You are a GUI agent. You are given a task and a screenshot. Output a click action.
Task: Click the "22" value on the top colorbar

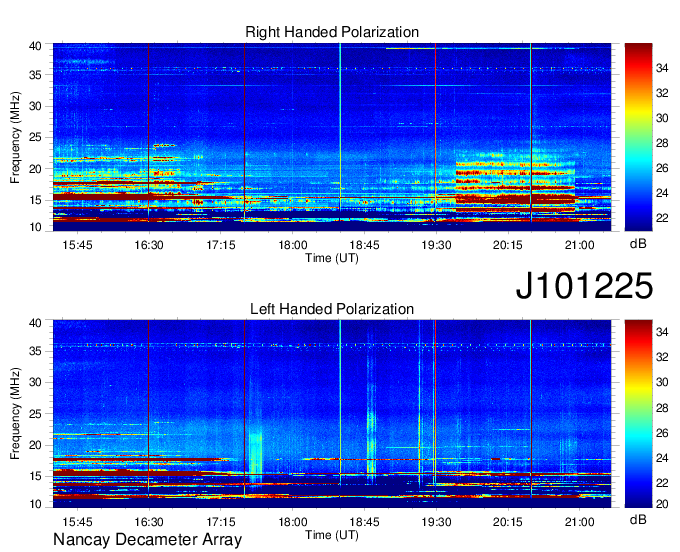(662, 218)
